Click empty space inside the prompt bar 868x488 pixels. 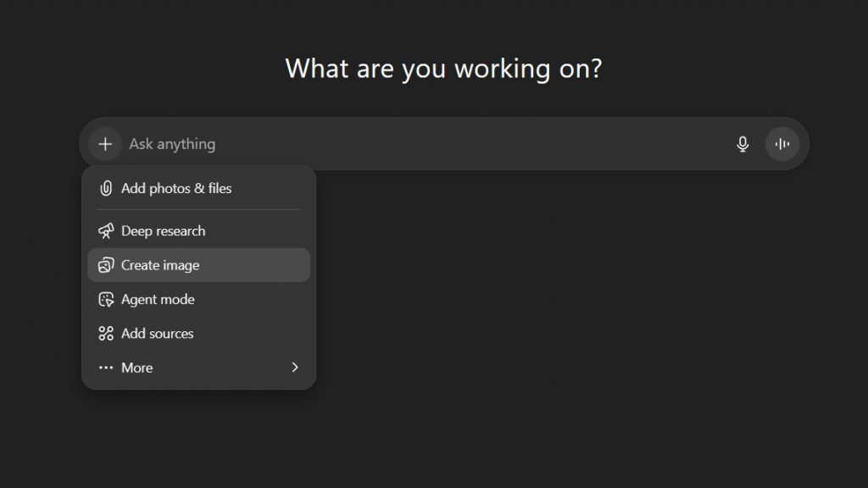click(x=509, y=144)
